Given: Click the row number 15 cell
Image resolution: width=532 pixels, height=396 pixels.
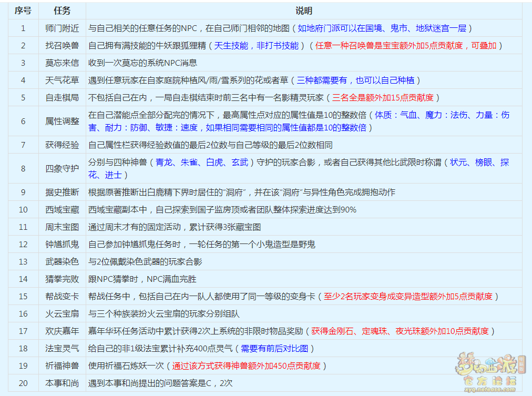Looking at the screenshot, I should click(23, 296).
